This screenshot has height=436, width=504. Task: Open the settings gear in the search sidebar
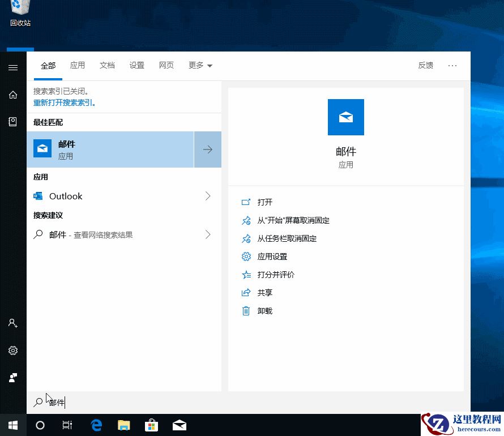coord(12,350)
